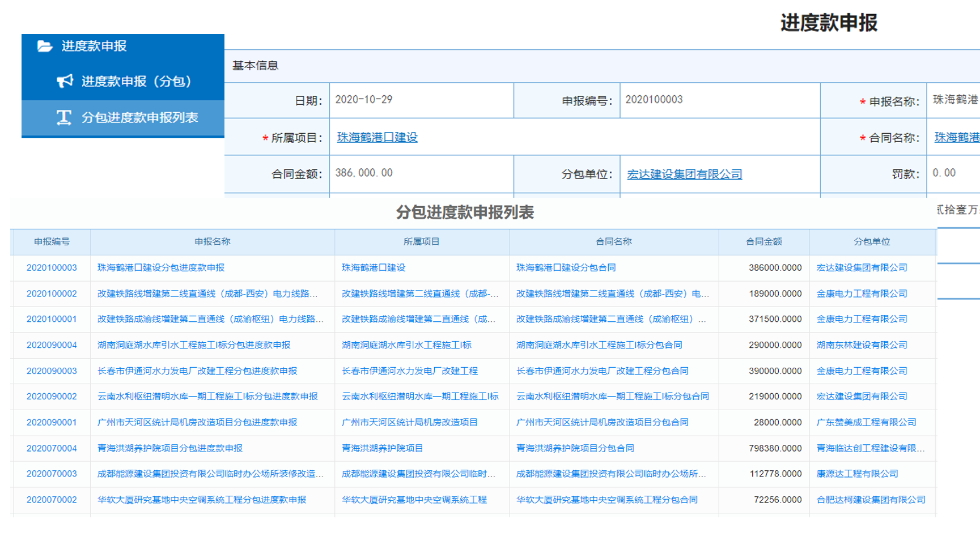The height and width of the screenshot is (536, 980).
Task: Click project cell 湖南洞庭湖水库引水工程施工I标
Action: 406,346
